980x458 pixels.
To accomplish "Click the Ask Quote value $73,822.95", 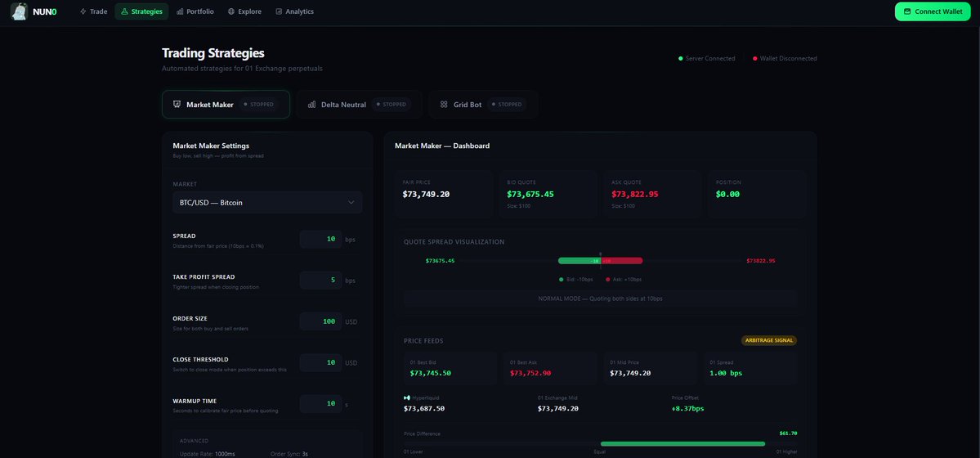I will (x=635, y=194).
